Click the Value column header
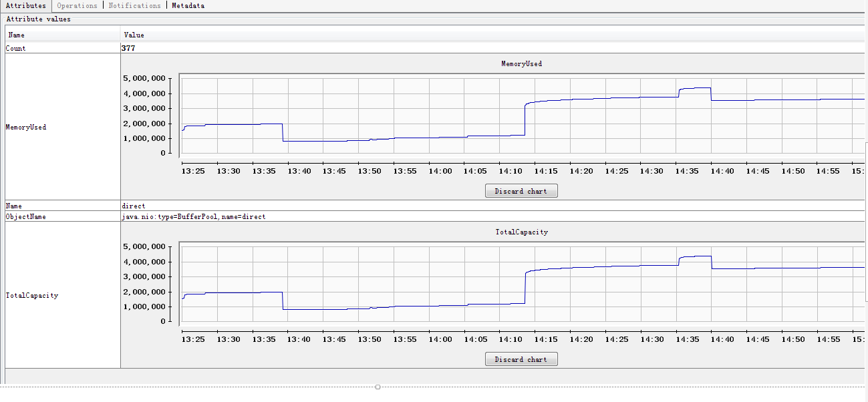 [492, 35]
